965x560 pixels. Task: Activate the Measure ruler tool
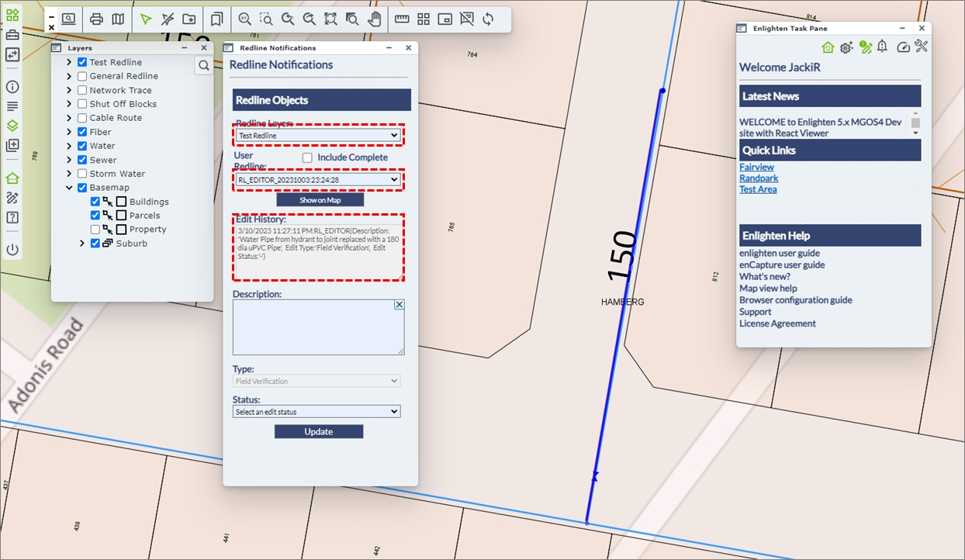click(402, 19)
